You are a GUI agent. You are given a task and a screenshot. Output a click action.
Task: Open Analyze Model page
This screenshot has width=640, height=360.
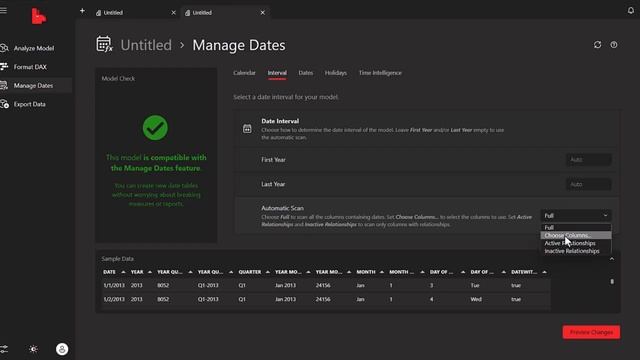coord(34,48)
